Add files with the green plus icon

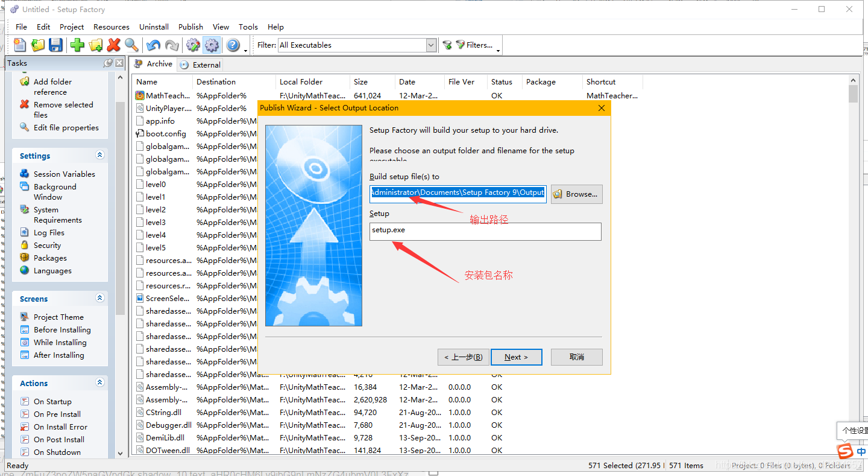point(77,45)
